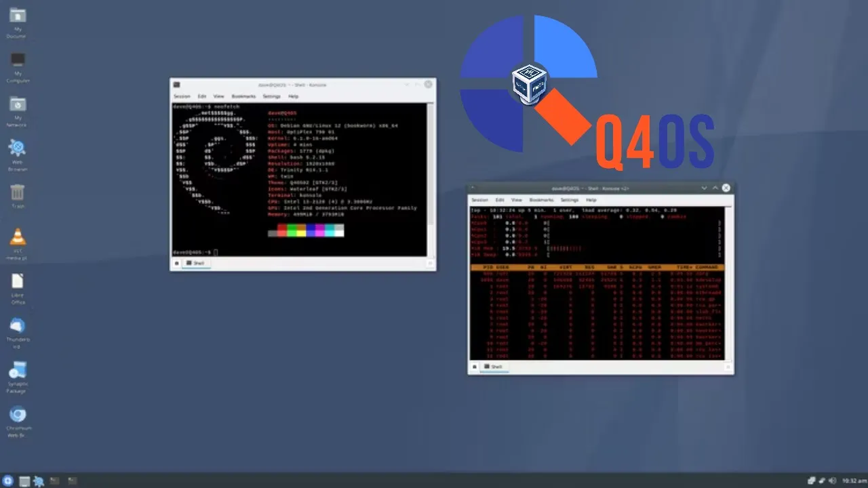Open the Edit menu in the top Konsole window
868x488 pixels.
tap(500, 200)
